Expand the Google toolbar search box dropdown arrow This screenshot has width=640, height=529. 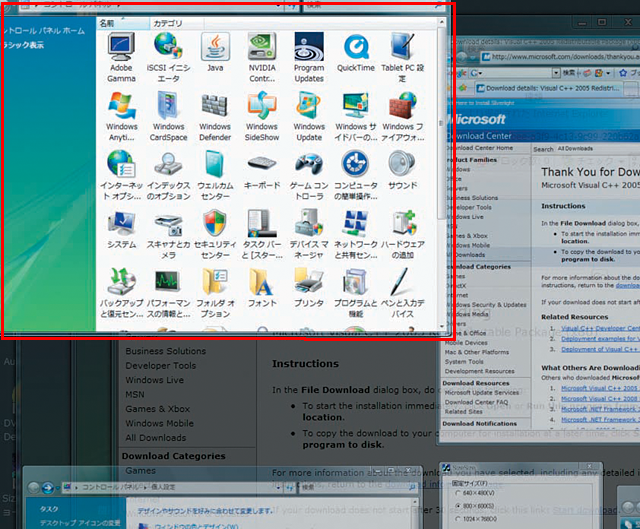tap(556, 73)
